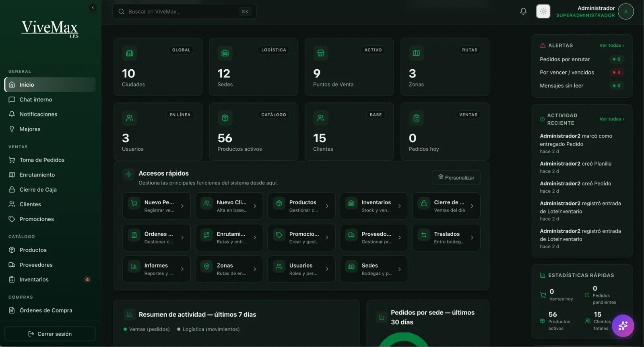Click the Personalizar button
644x347 pixels.
pos(456,177)
